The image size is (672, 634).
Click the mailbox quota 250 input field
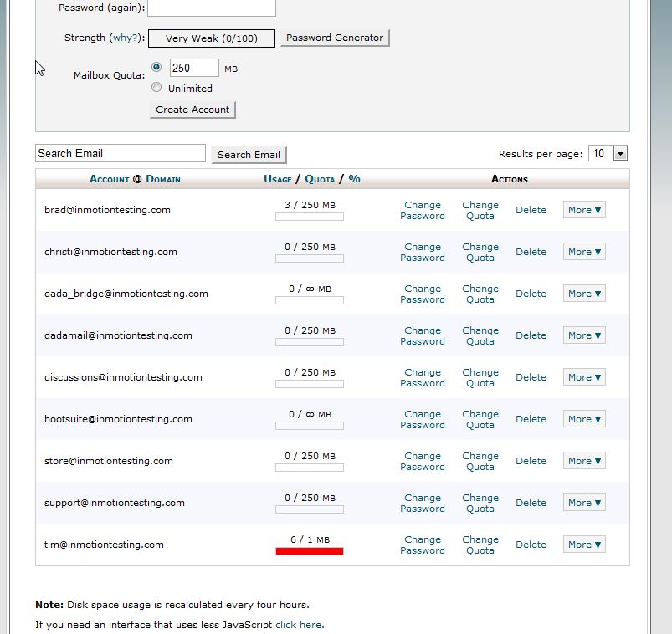pos(195,68)
